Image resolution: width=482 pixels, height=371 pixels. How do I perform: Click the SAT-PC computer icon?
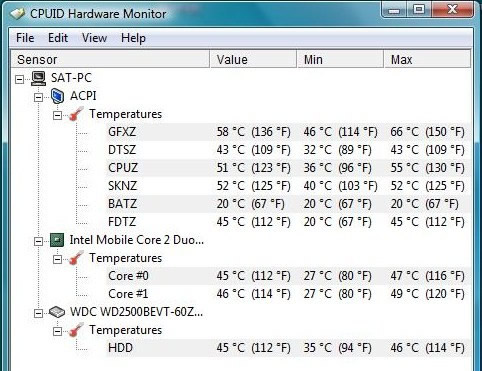click(38, 78)
